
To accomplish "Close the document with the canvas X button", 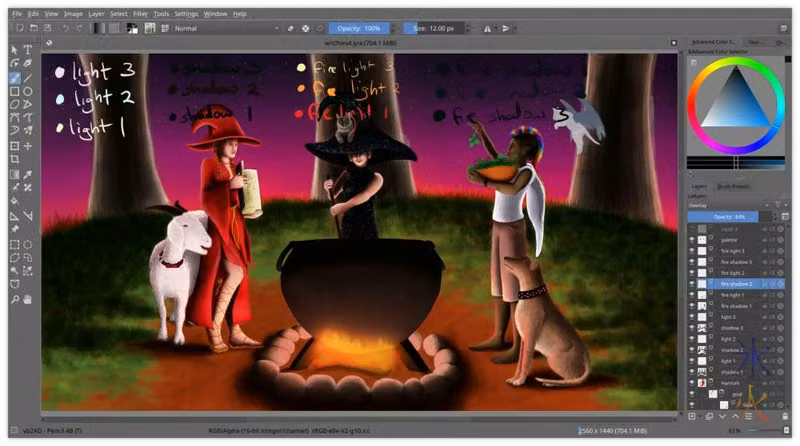I will (673, 43).
